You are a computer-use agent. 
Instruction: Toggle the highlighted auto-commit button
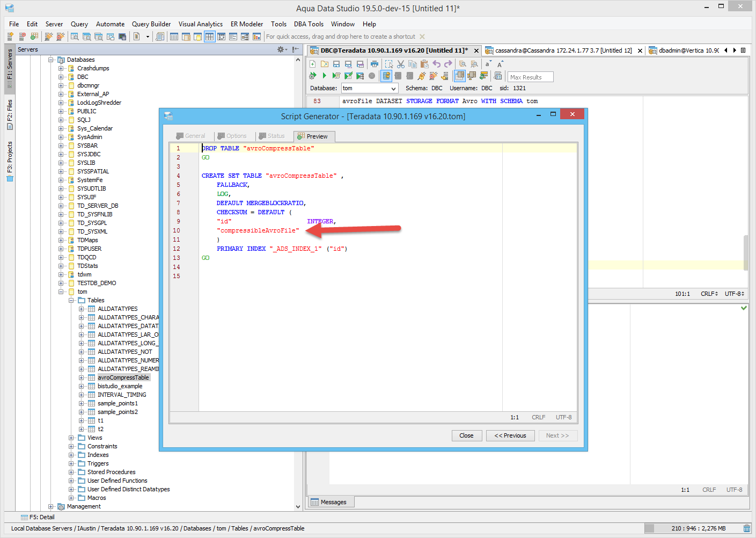(386, 76)
